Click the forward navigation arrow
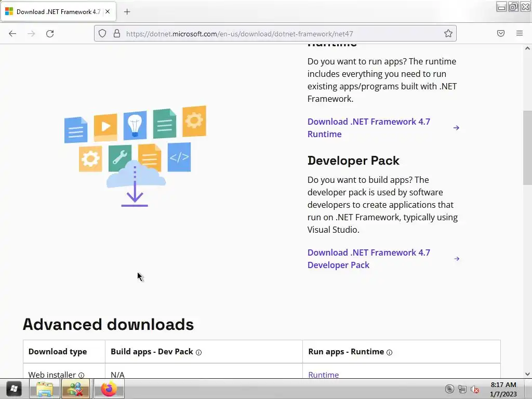Viewport: 532px width, 399px height. click(x=31, y=34)
